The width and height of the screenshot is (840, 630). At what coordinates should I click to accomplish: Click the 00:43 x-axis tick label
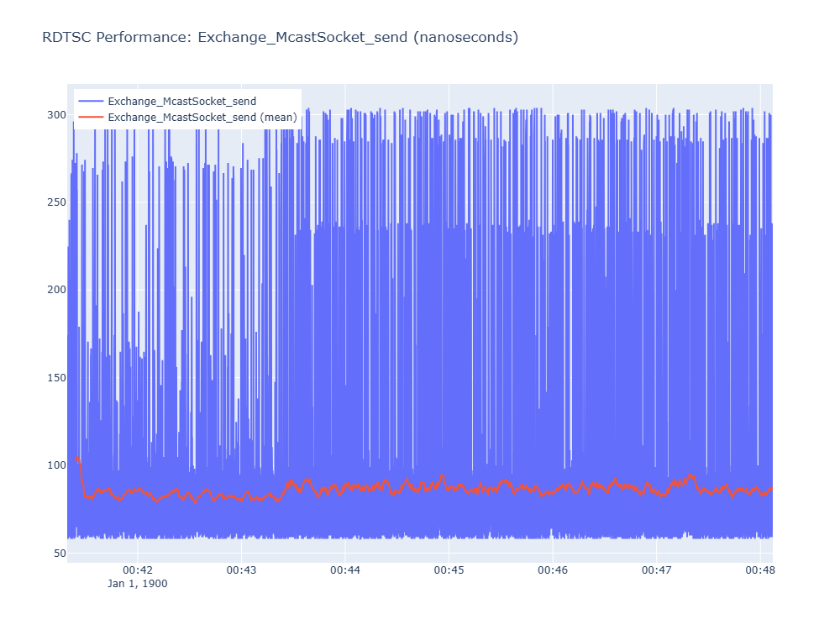click(242, 570)
